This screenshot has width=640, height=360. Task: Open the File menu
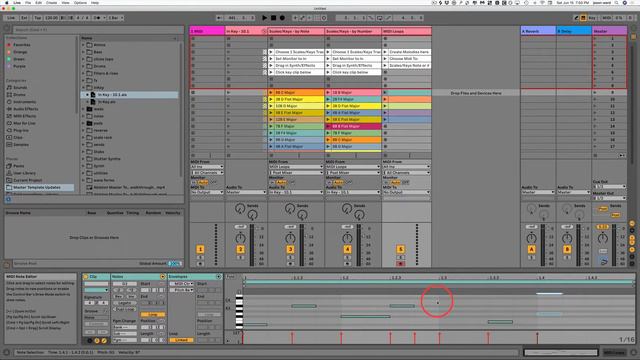pos(28,2)
